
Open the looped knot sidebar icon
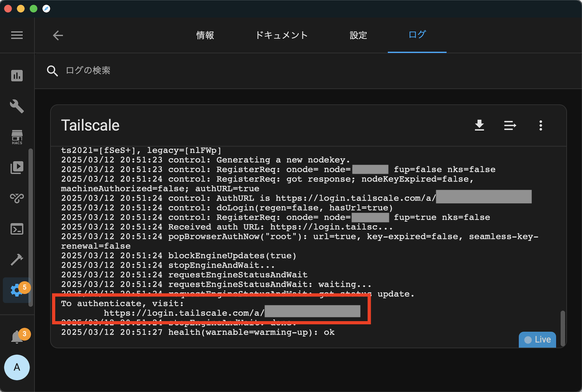click(17, 198)
